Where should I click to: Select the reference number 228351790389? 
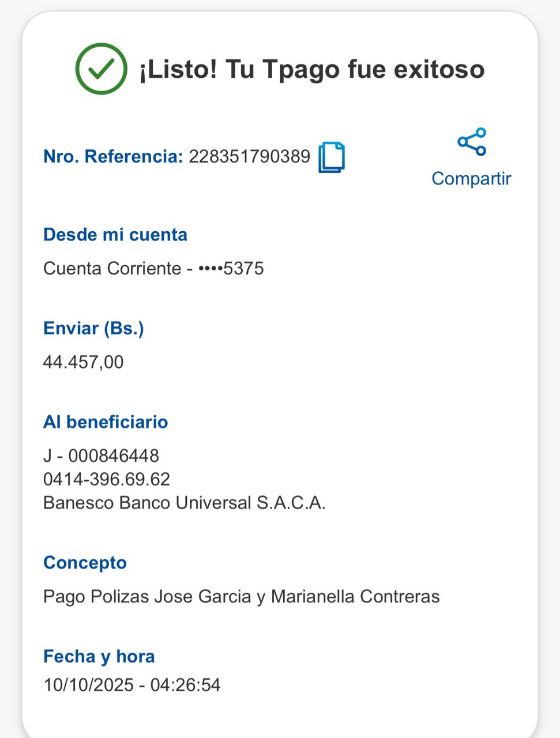(249, 156)
